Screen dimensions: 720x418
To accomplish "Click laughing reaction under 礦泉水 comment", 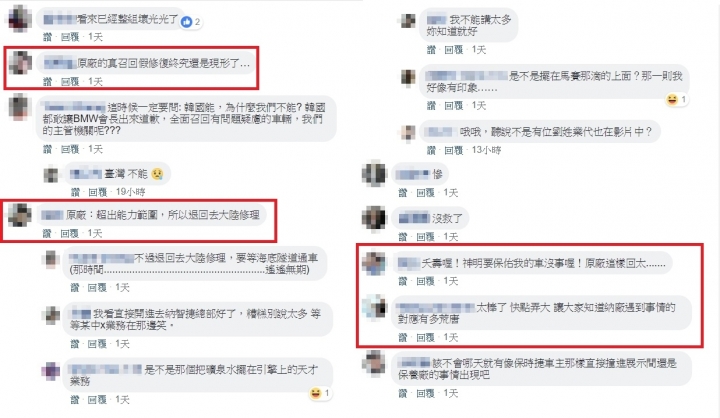I will (316, 393).
